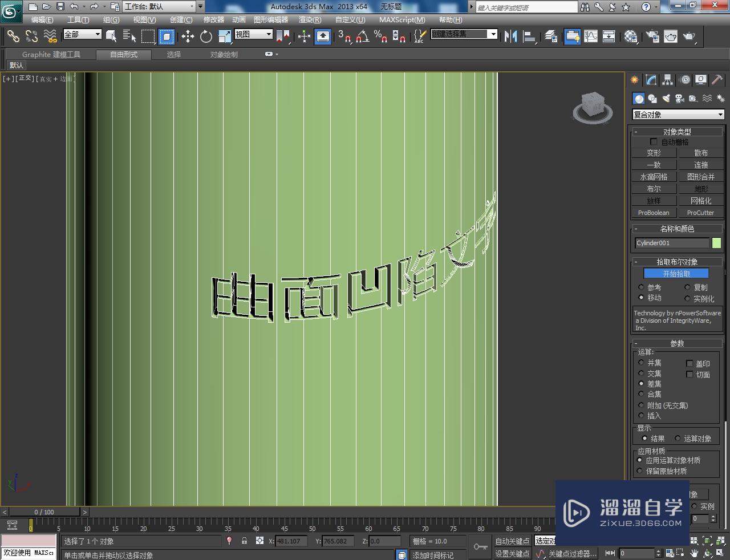This screenshot has height=560, width=730.
Task: Click the 开始拾取 button
Action: pos(676,274)
